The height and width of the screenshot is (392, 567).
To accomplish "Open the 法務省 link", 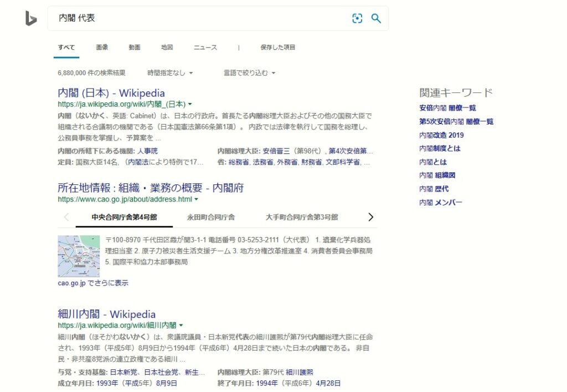I will 263,162.
